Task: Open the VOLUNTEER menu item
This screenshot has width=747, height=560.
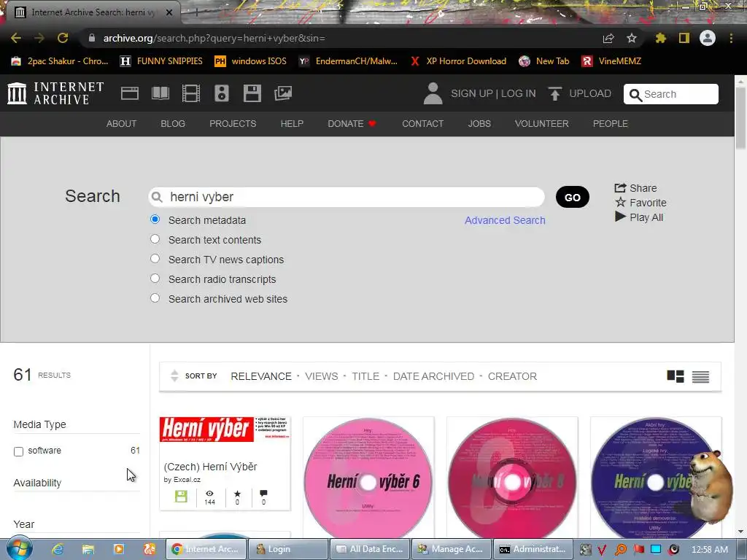Action: (x=541, y=124)
